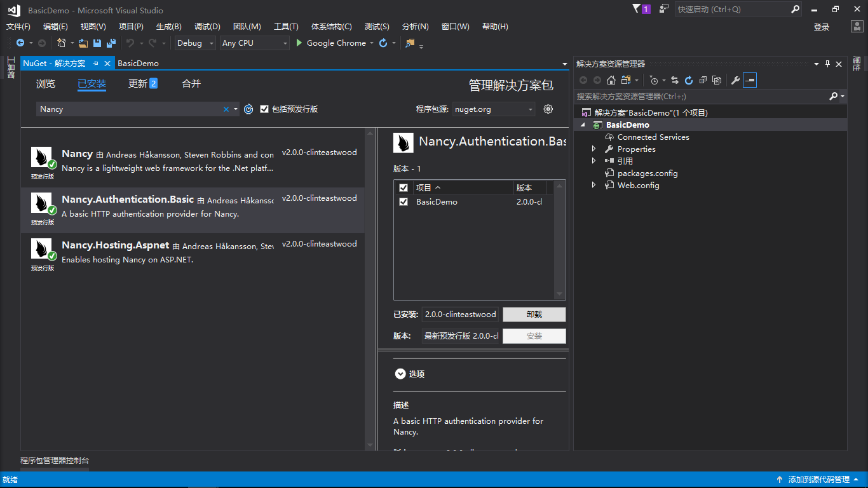Open the 程序包管理器控制台 tab at the bottom

click(x=55, y=461)
